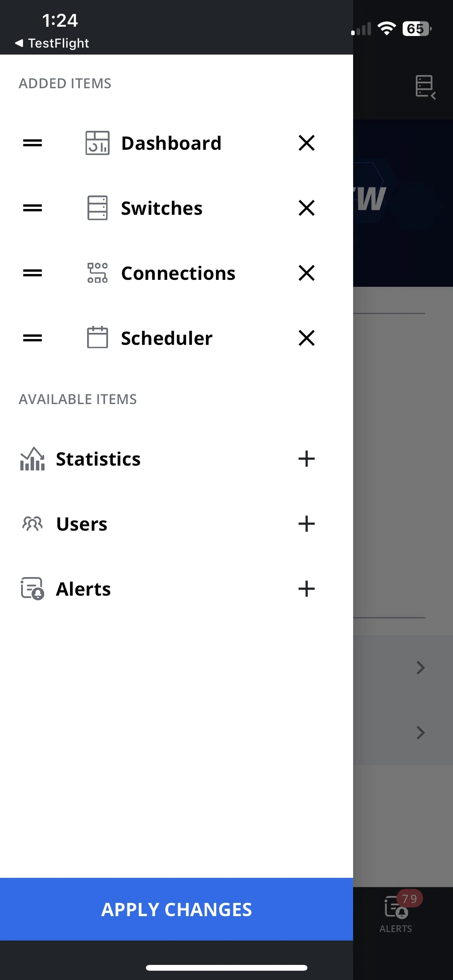
Task: Add Users with the plus icon
Action: point(307,524)
